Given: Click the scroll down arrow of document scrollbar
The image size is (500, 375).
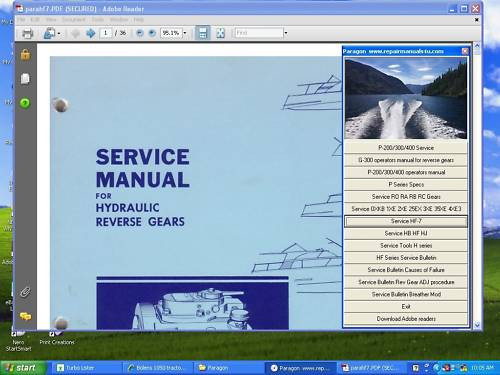Looking at the screenshot, I should [x=477, y=324].
